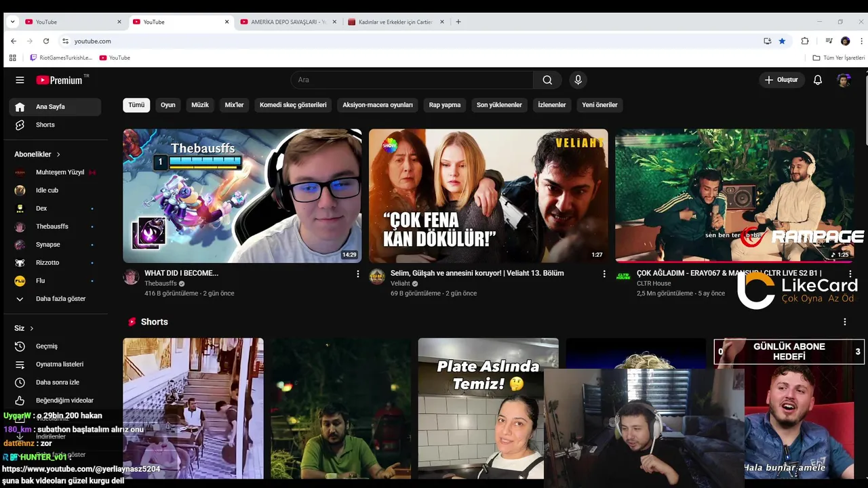Click the address bar youtube.com
Screen dimensions: 868x488
(93, 41)
